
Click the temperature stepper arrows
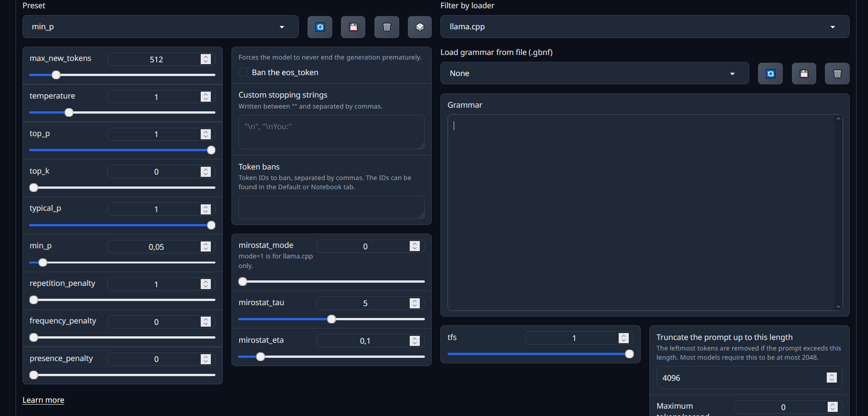point(206,97)
